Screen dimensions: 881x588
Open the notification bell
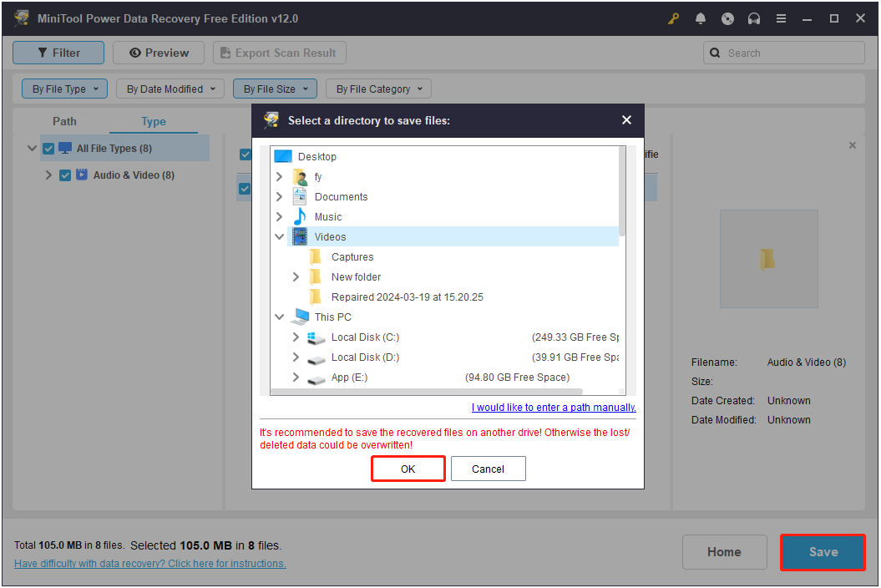click(x=700, y=18)
